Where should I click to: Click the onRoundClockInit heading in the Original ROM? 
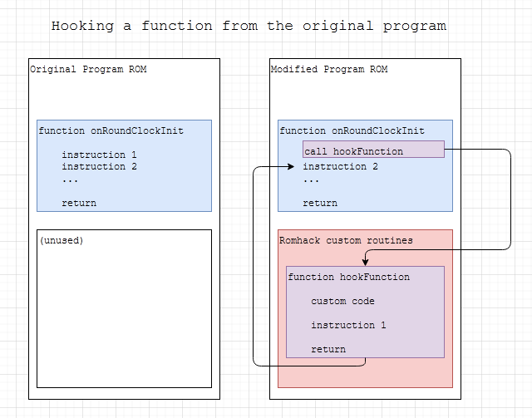111,130
